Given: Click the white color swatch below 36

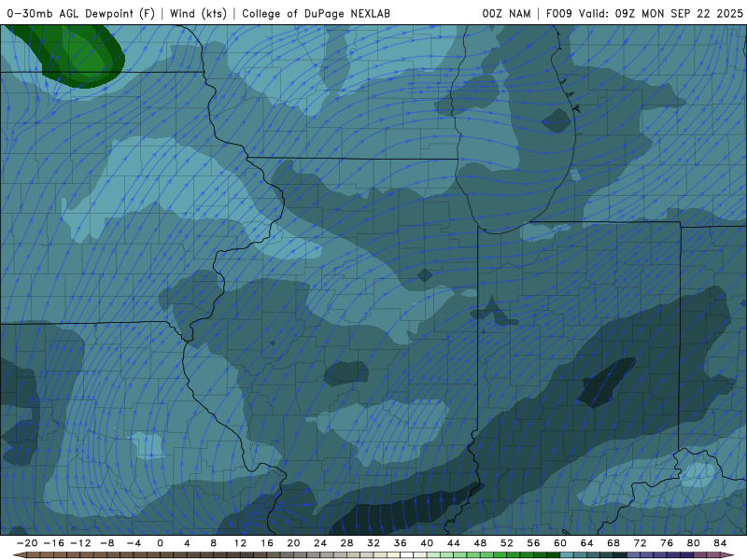Looking at the screenshot, I should [x=407, y=555].
